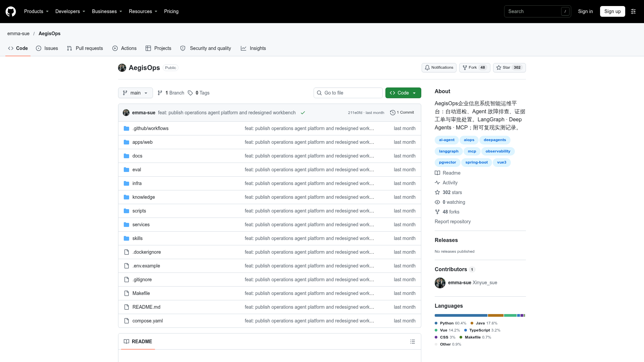
Task: Open the 0 Tags link
Action: coord(199,93)
